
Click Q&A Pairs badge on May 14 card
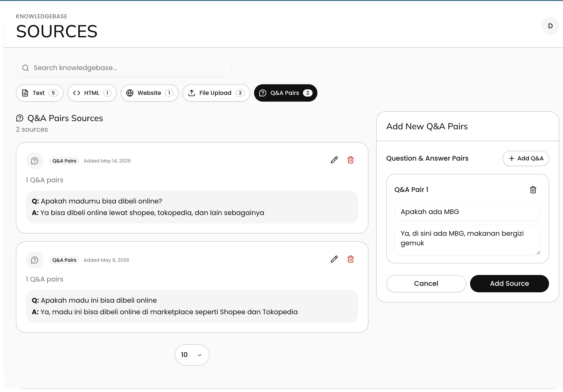(64, 161)
